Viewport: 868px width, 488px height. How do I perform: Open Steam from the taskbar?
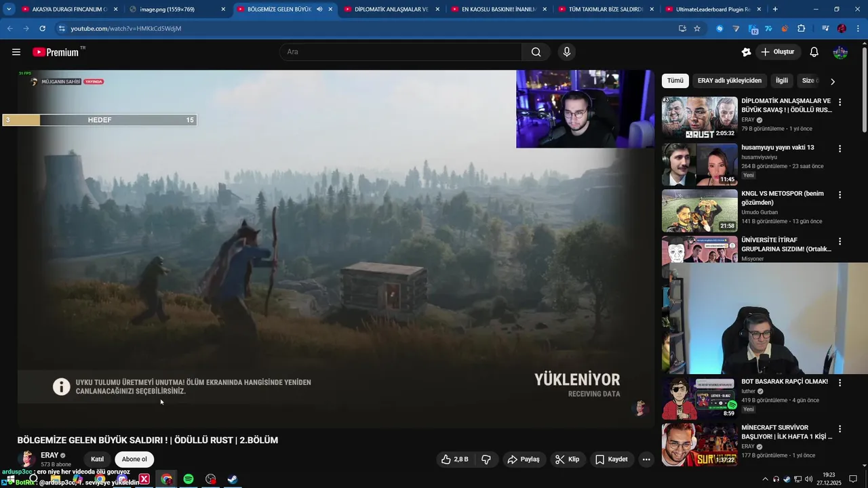tap(232, 479)
